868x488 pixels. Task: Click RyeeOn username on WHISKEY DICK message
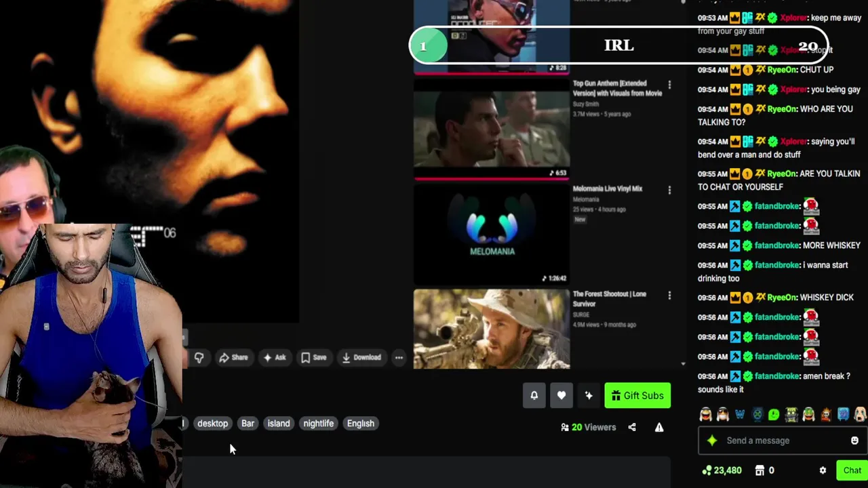782,298
